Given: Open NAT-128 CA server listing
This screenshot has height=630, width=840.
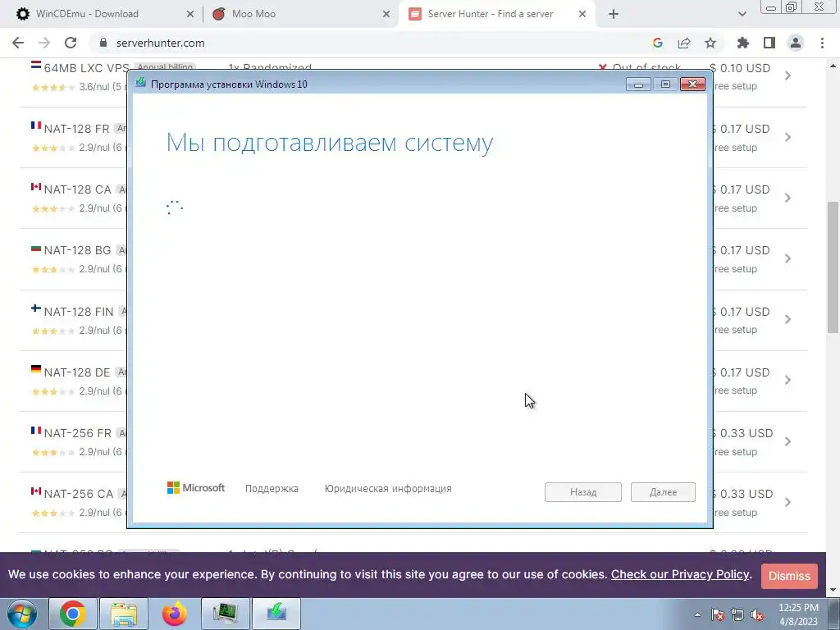Looking at the screenshot, I should coord(78,189).
